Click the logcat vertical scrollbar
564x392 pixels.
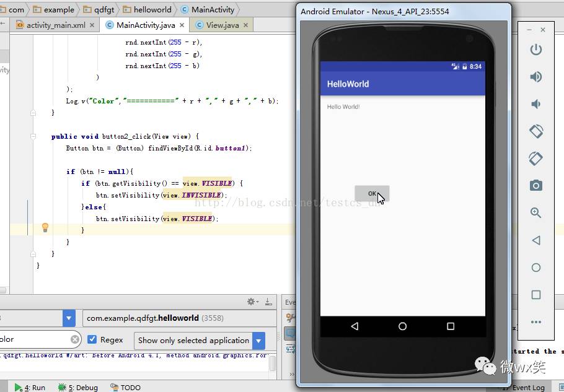273,364
